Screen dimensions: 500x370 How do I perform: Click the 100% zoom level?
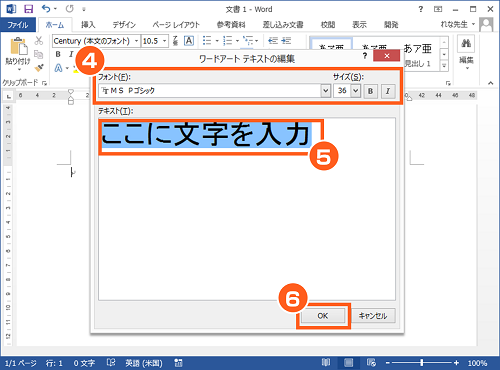tap(477, 363)
